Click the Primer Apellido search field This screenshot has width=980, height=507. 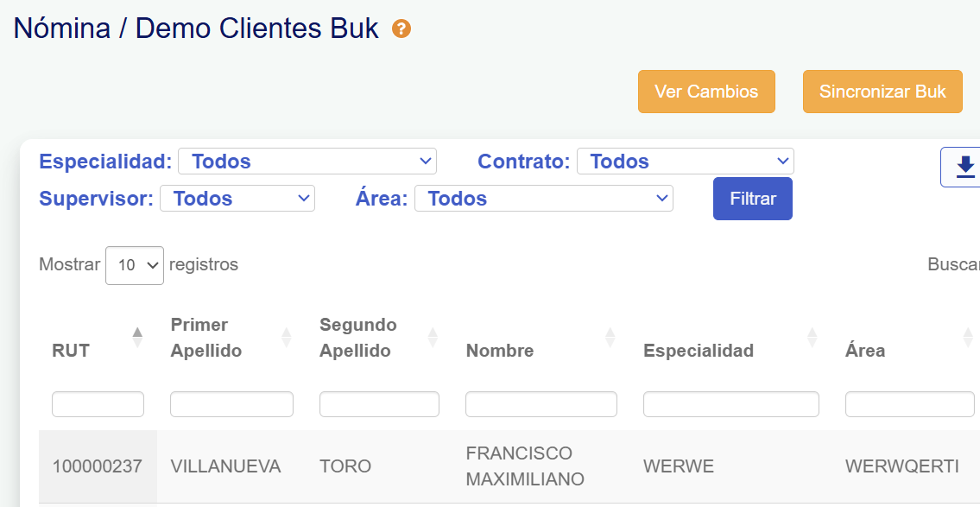point(231,404)
